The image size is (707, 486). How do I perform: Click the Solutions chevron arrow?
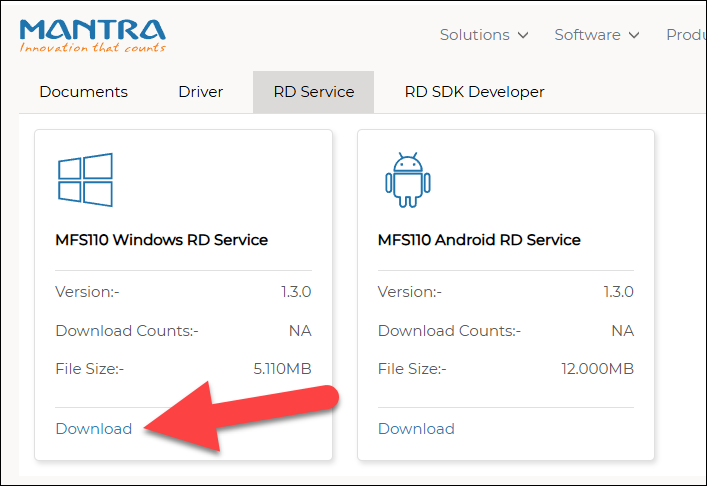coord(523,35)
